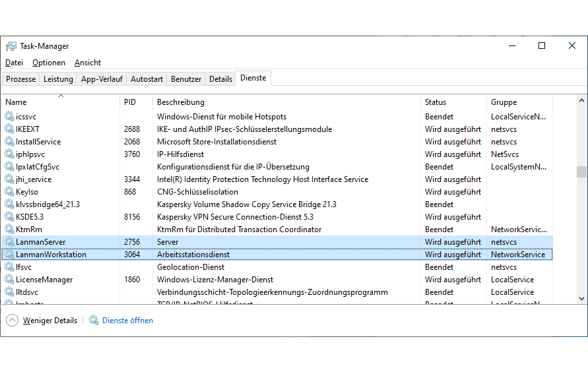Click the gear icon next to icssvc

click(9, 117)
